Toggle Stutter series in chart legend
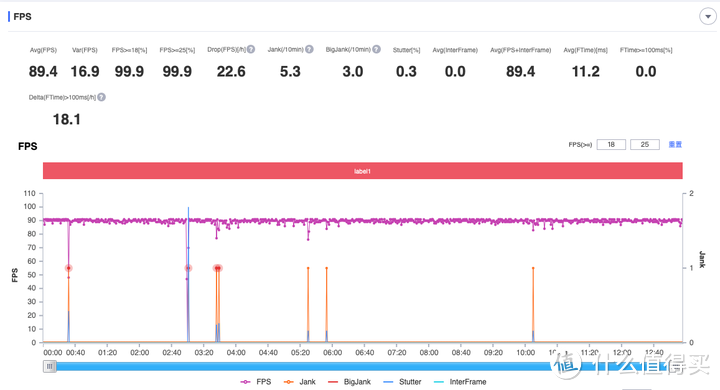Viewport: 720px width, 390px height. pos(402,382)
